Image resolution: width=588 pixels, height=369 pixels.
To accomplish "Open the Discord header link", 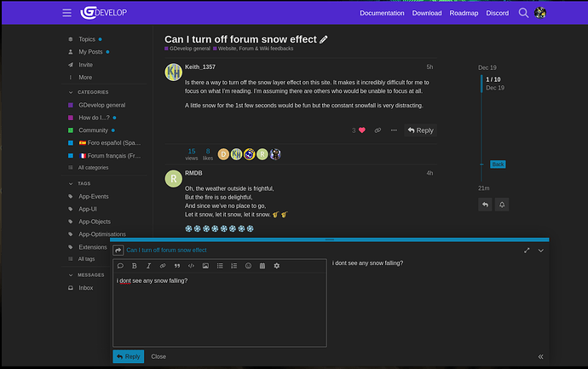I will (x=498, y=13).
